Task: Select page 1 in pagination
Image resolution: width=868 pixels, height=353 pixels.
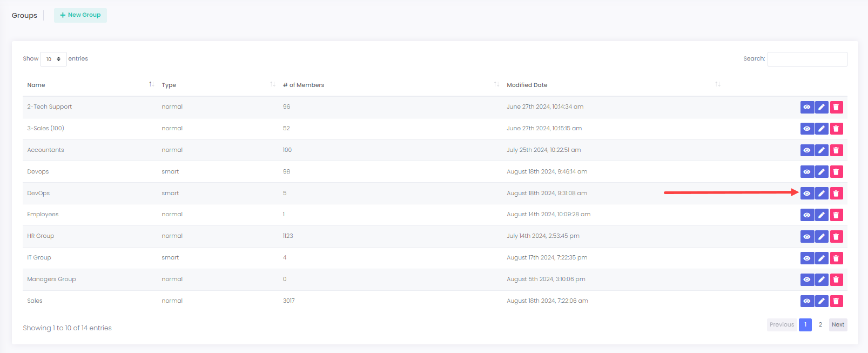Action: 805,325
